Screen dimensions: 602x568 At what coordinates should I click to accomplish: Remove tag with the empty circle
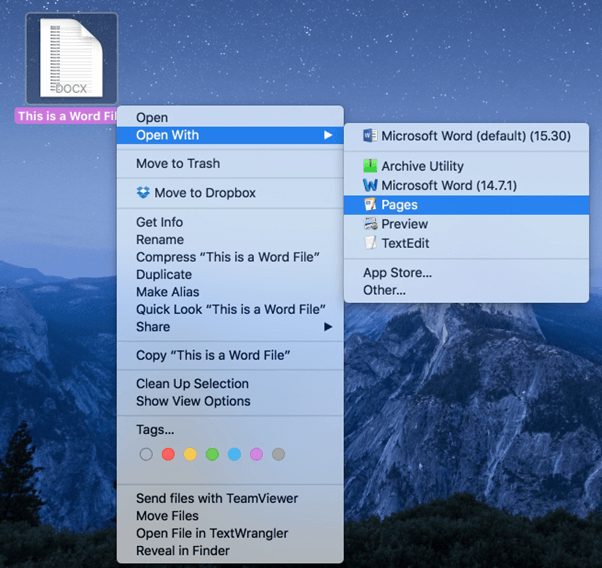pyautogui.click(x=146, y=454)
